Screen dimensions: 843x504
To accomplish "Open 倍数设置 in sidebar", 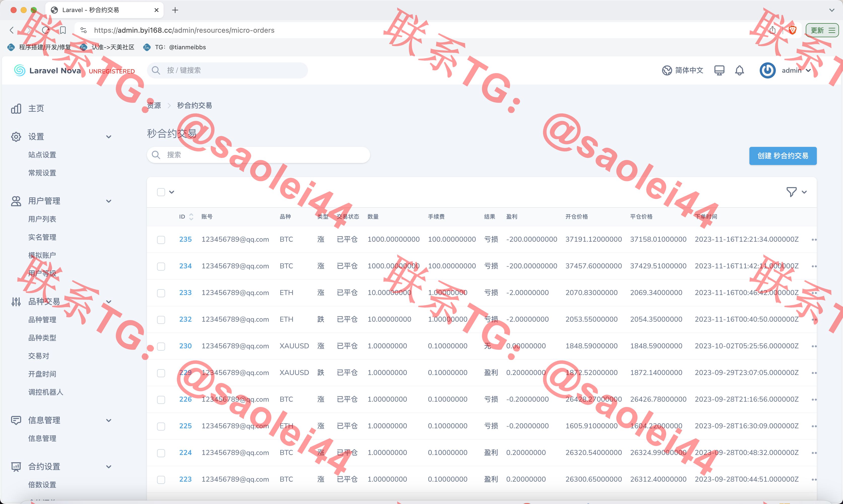I will point(42,485).
